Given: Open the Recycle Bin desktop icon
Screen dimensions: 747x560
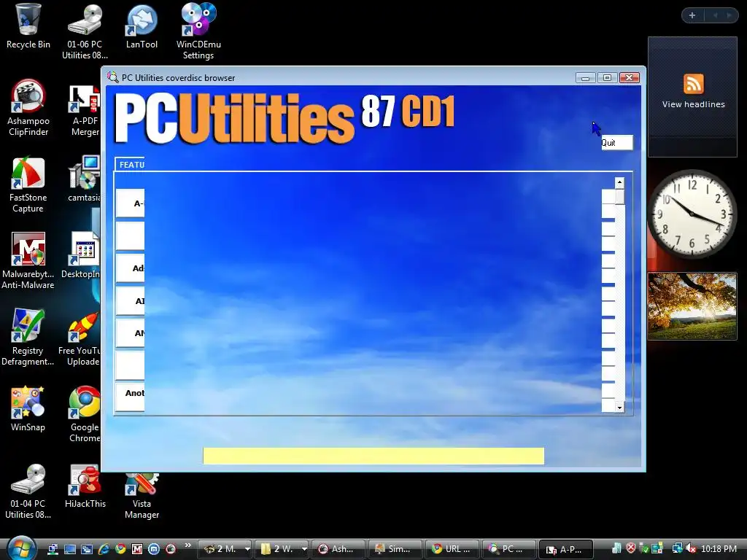Looking at the screenshot, I should pyautogui.click(x=28, y=26).
